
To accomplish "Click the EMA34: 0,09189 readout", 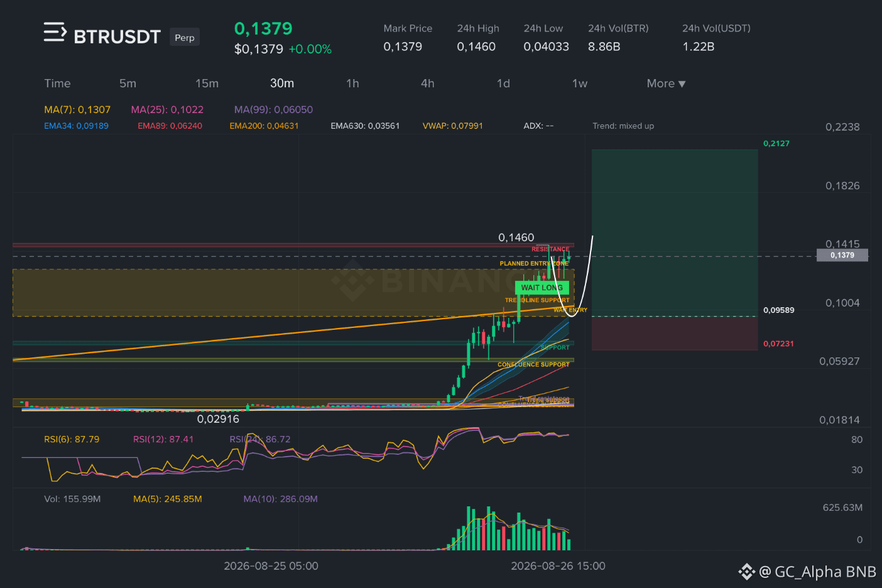I will (x=76, y=126).
